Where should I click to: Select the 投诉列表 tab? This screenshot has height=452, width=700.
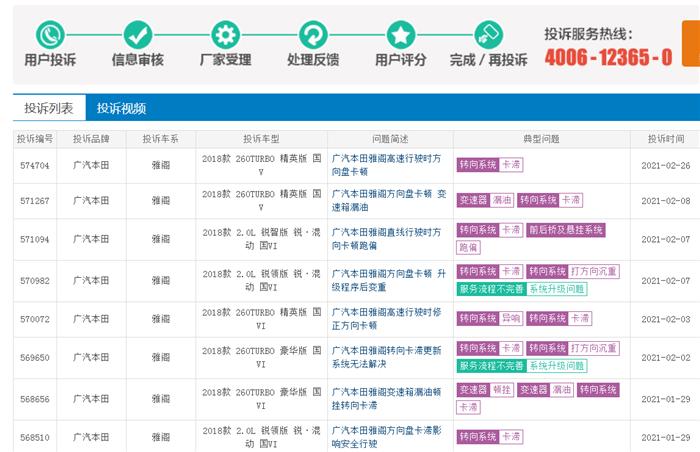(x=49, y=108)
